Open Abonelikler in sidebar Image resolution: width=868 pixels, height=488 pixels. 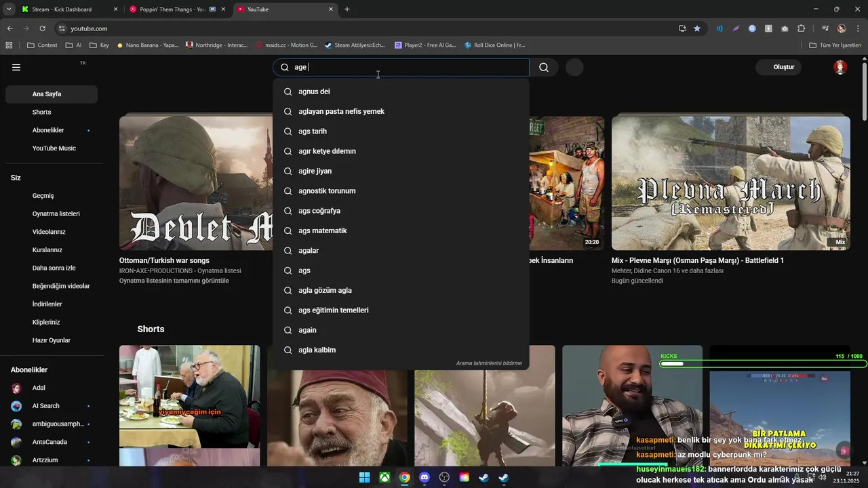click(52, 130)
